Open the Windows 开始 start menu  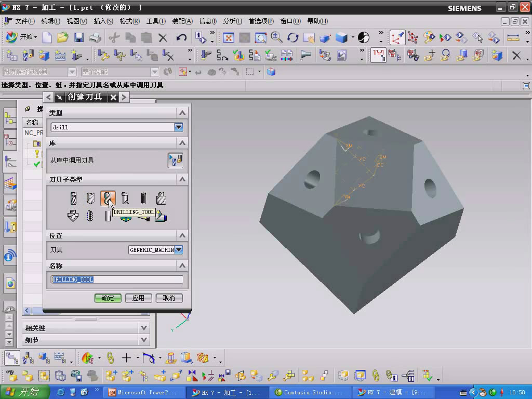24,392
